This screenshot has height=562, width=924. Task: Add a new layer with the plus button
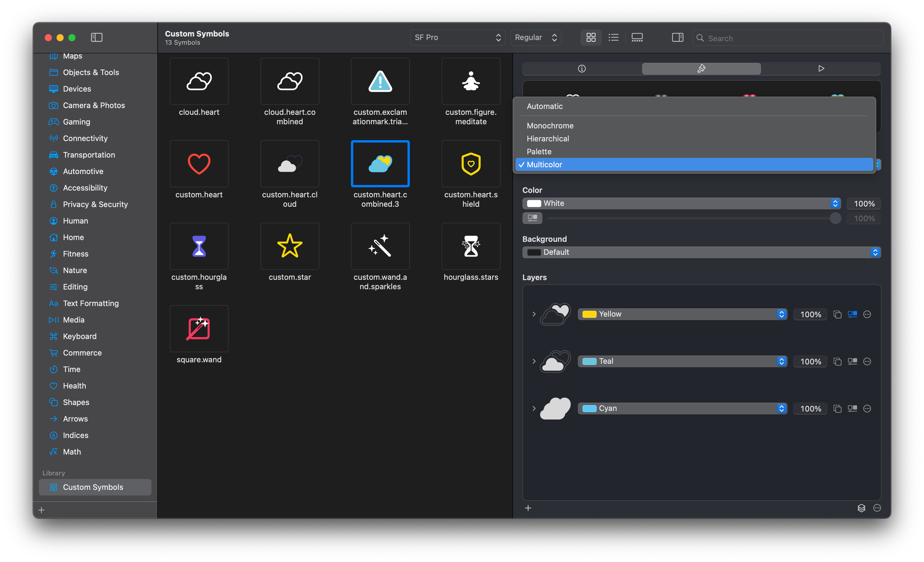click(x=528, y=508)
